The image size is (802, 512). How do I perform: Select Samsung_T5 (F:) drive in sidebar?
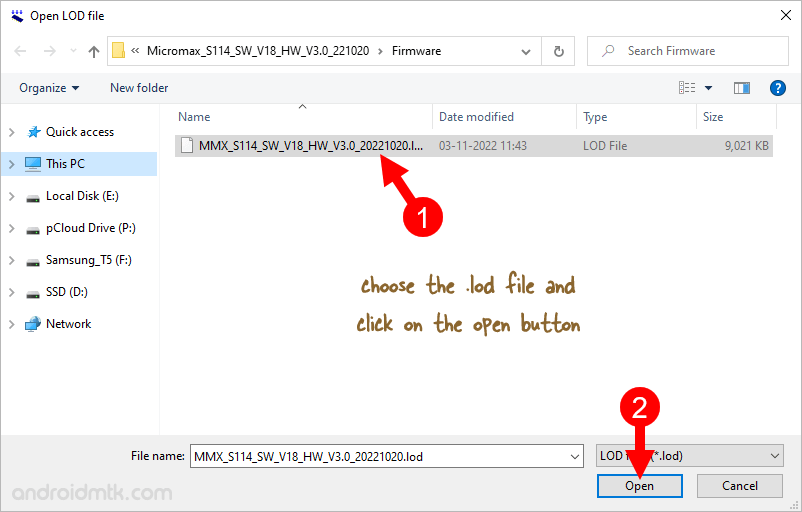pos(88,260)
